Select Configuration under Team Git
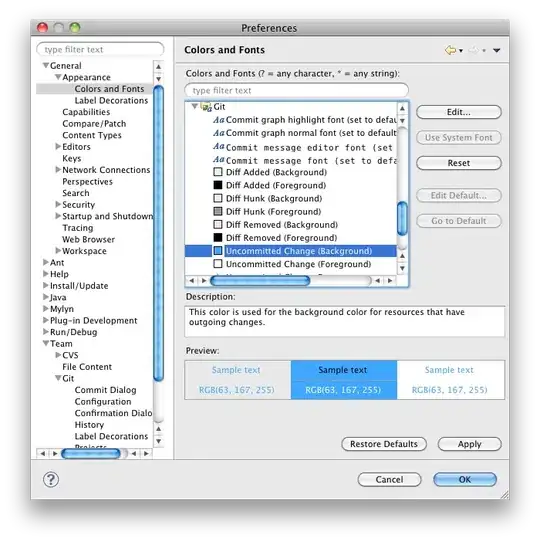The height and width of the screenshot is (542, 540). click(103, 402)
